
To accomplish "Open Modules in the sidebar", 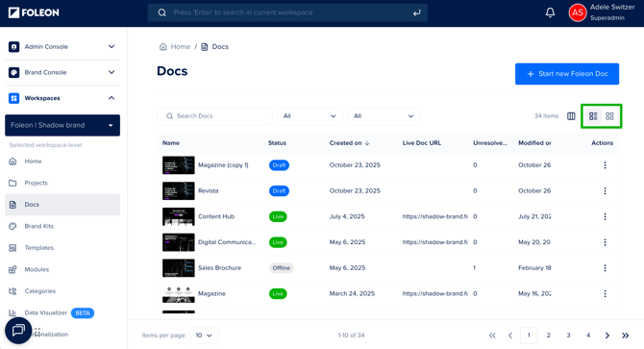I will [x=62, y=270].
